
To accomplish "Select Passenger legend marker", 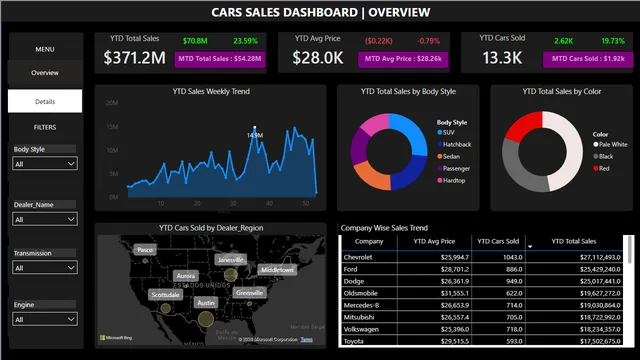I will tap(440, 169).
